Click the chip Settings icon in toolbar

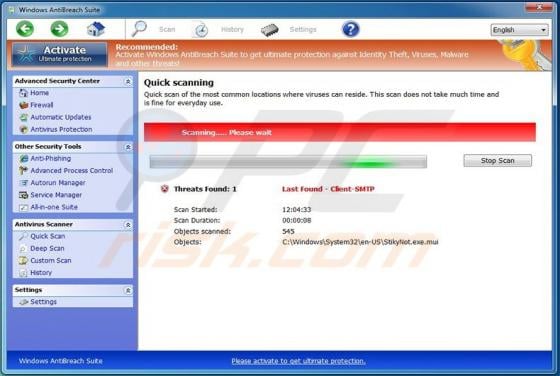[269, 30]
